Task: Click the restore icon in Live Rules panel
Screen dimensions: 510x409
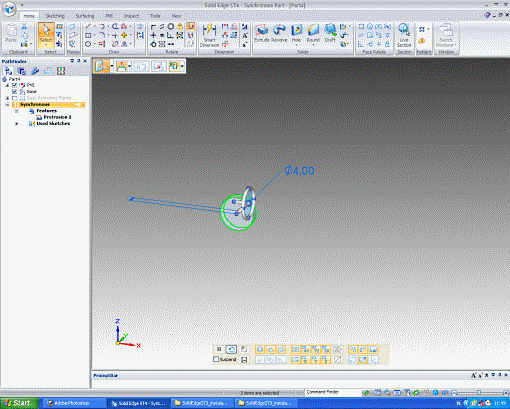Action: click(x=231, y=349)
